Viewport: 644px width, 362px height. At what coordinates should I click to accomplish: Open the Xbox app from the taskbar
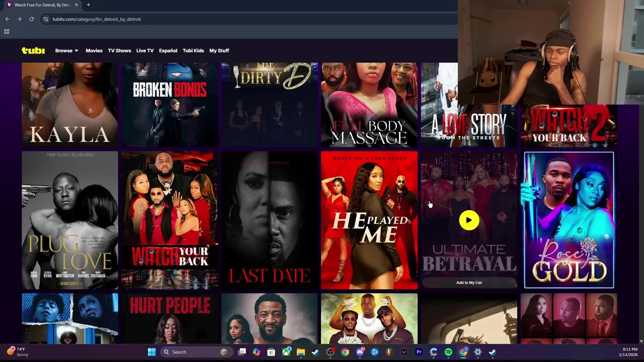(286, 352)
